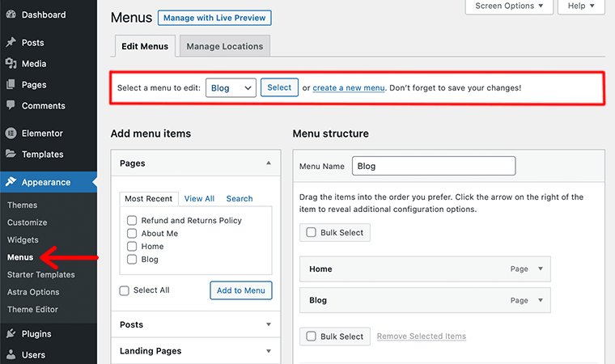The height and width of the screenshot is (364, 615).
Task: Open Templates from the sidebar
Action: coord(42,154)
